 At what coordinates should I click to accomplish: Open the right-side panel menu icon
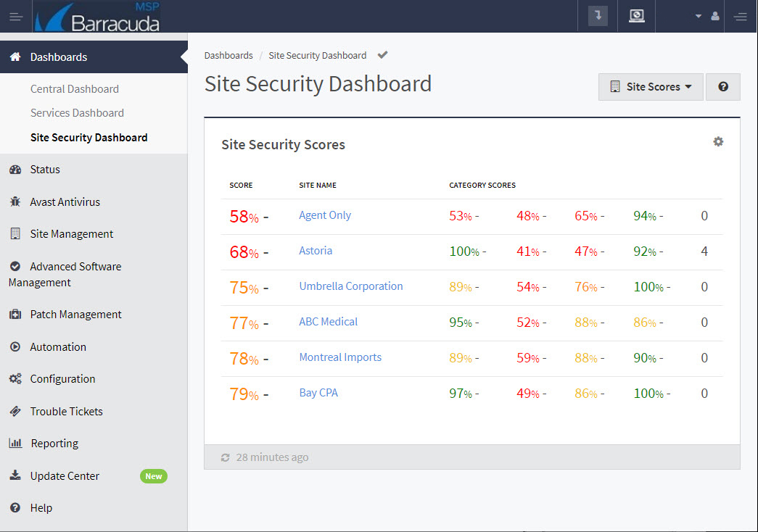[740, 17]
